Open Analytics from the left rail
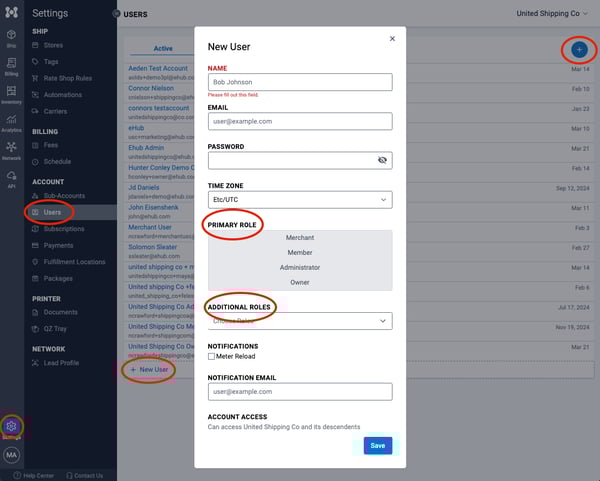This screenshot has height=481, width=600. [x=11, y=120]
